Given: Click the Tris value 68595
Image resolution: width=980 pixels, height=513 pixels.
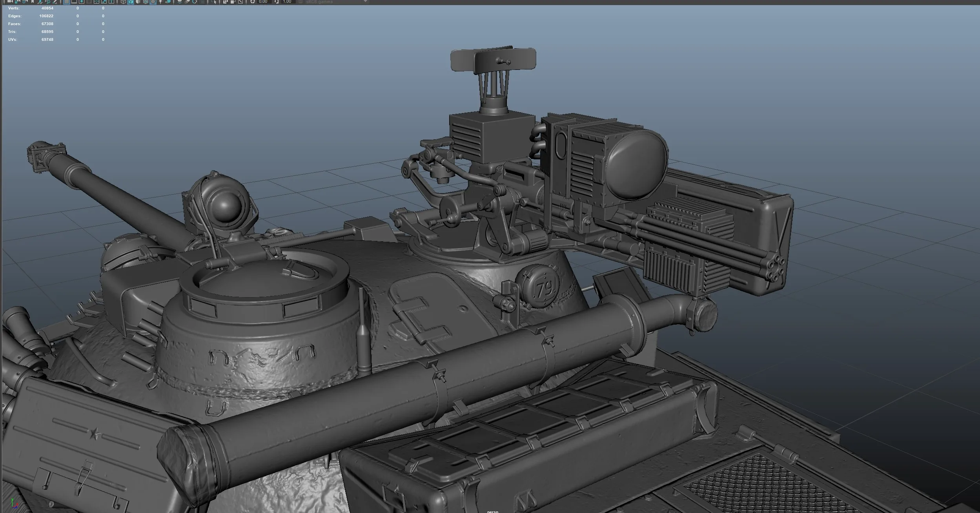Looking at the screenshot, I should (47, 31).
